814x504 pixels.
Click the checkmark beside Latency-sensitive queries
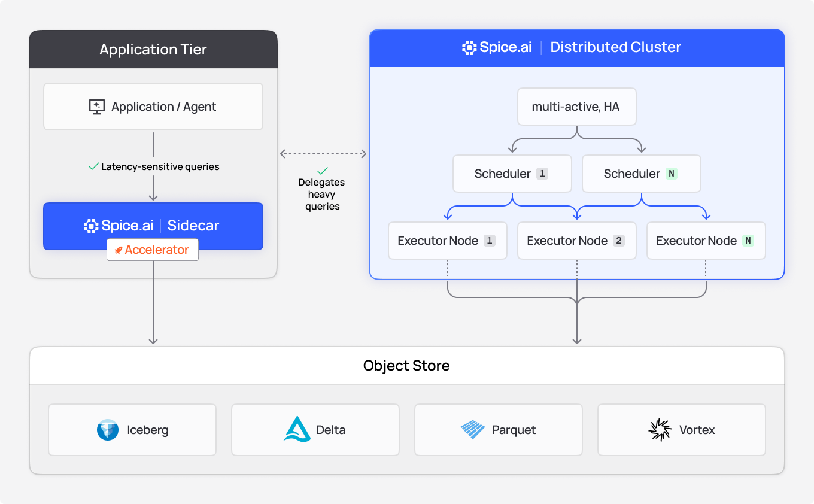93,166
